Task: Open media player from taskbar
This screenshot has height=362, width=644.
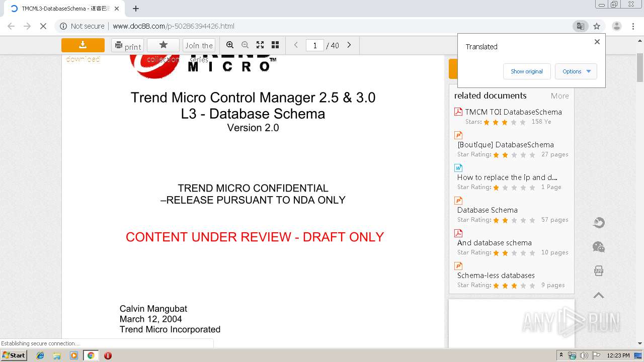Action: click(x=74, y=355)
